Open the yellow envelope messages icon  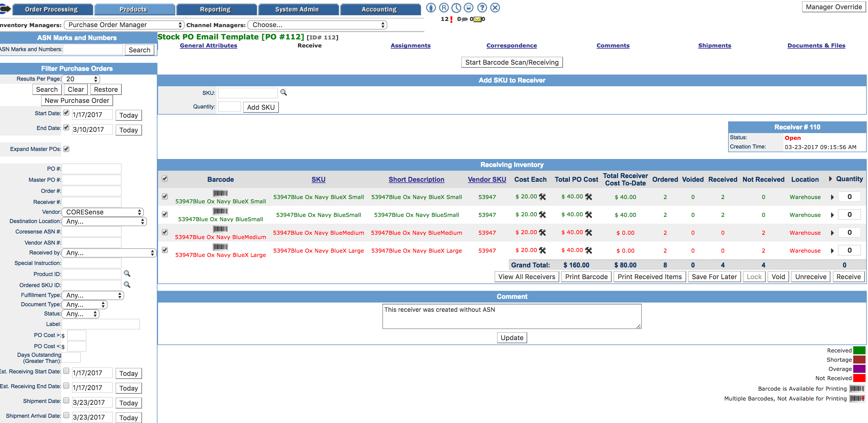(478, 19)
